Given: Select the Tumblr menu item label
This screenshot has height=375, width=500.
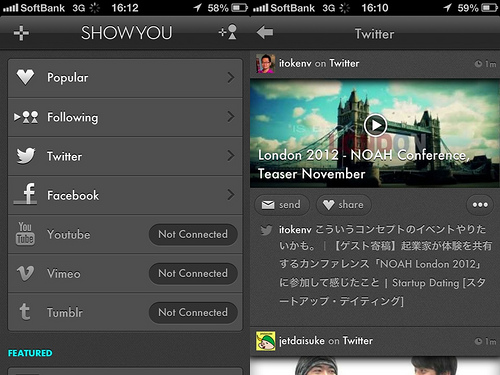Looking at the screenshot, I should pyautogui.click(x=65, y=313).
